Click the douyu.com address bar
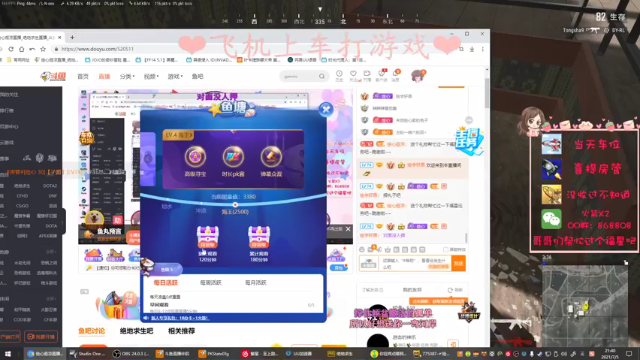Image resolution: width=640 pixels, height=360 pixels. point(253,49)
